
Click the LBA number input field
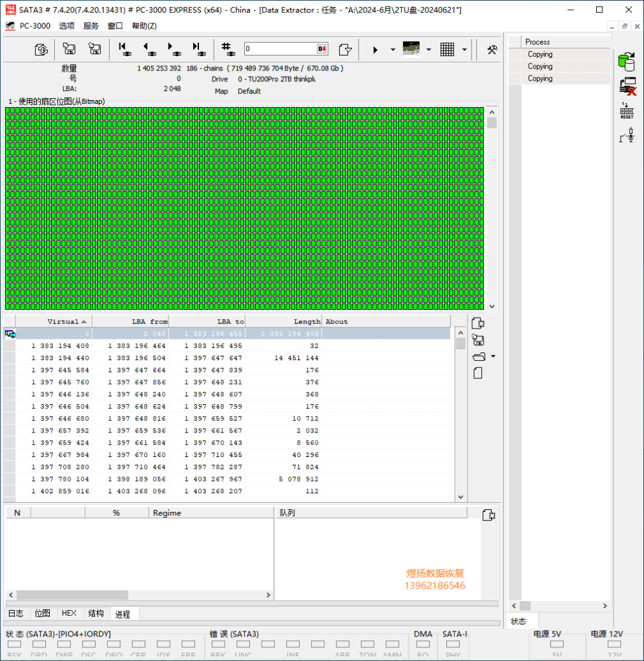click(x=280, y=49)
